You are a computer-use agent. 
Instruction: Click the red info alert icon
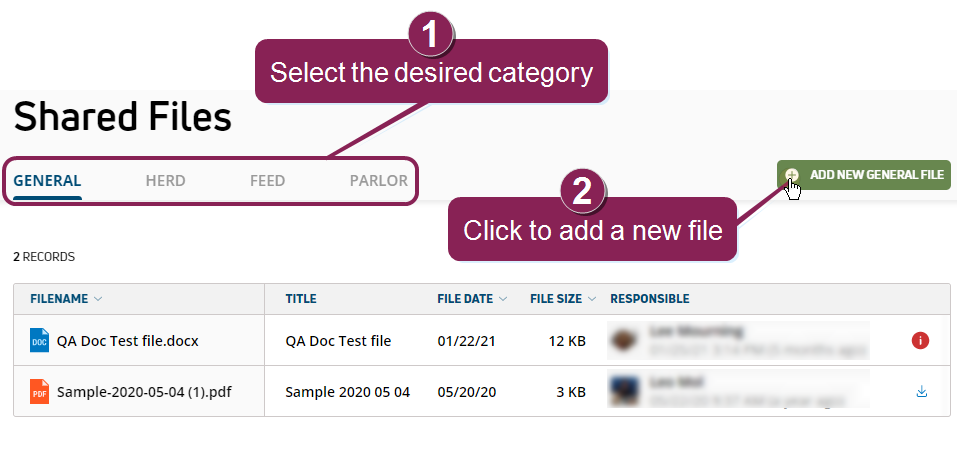(x=921, y=341)
